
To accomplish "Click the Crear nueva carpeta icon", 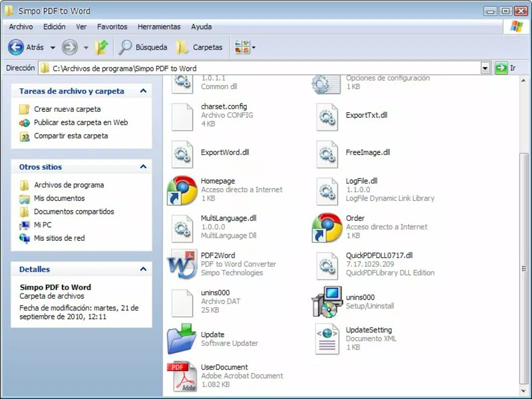I will (24, 109).
